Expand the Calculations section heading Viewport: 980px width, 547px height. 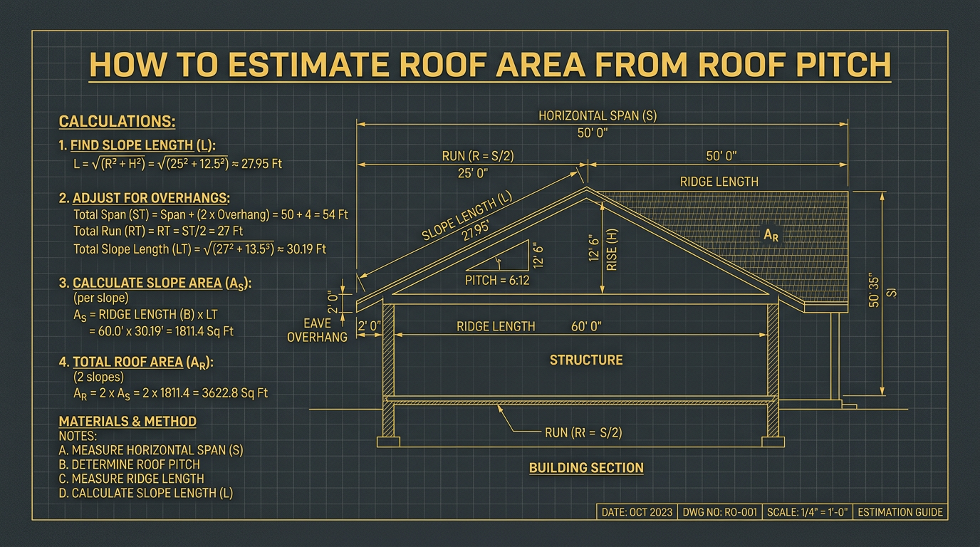118,120
